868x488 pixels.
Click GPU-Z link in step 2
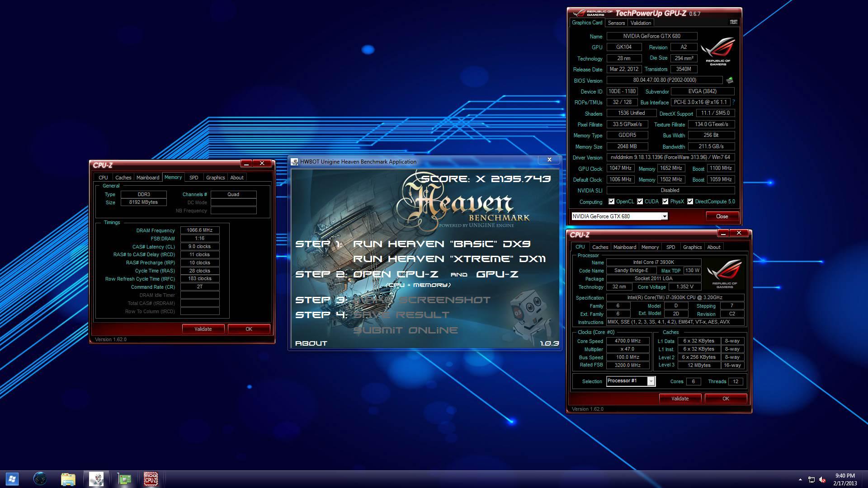tap(497, 274)
